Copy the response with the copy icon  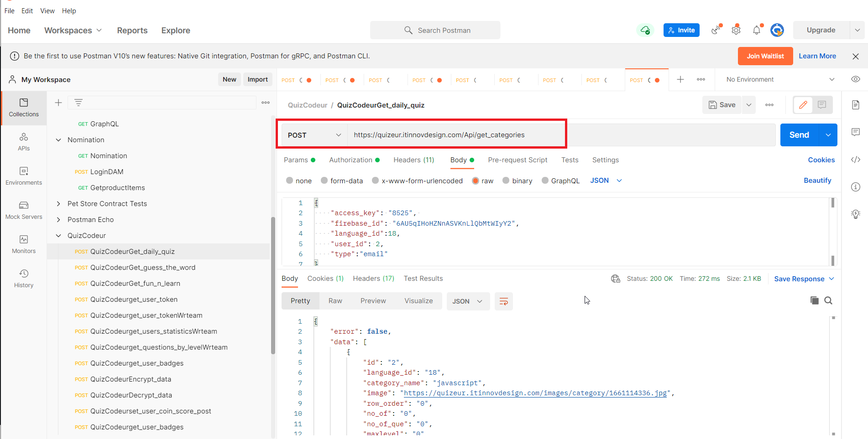(814, 300)
